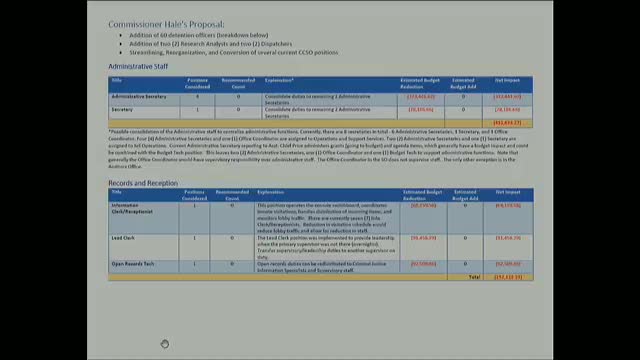The image size is (640, 360).
Task: Select the "Information Clerk/Receptionist" title cell
Action: coord(132,209)
